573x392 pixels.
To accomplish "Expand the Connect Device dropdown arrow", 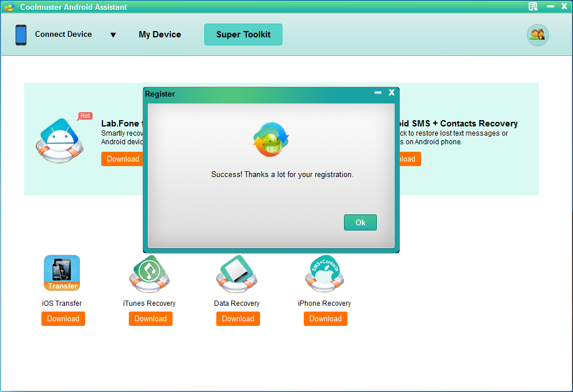I will coord(113,35).
